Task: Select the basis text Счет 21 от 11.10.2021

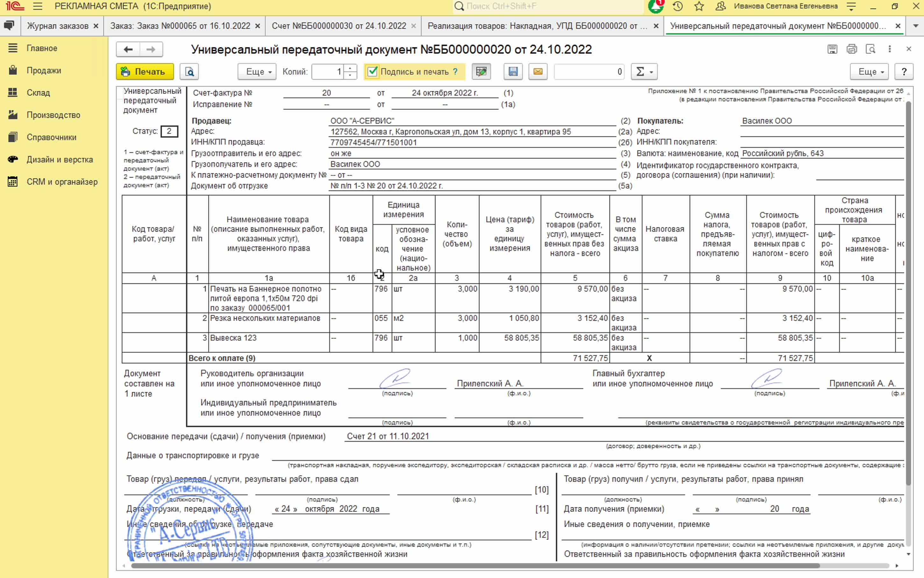Action: [x=387, y=436]
